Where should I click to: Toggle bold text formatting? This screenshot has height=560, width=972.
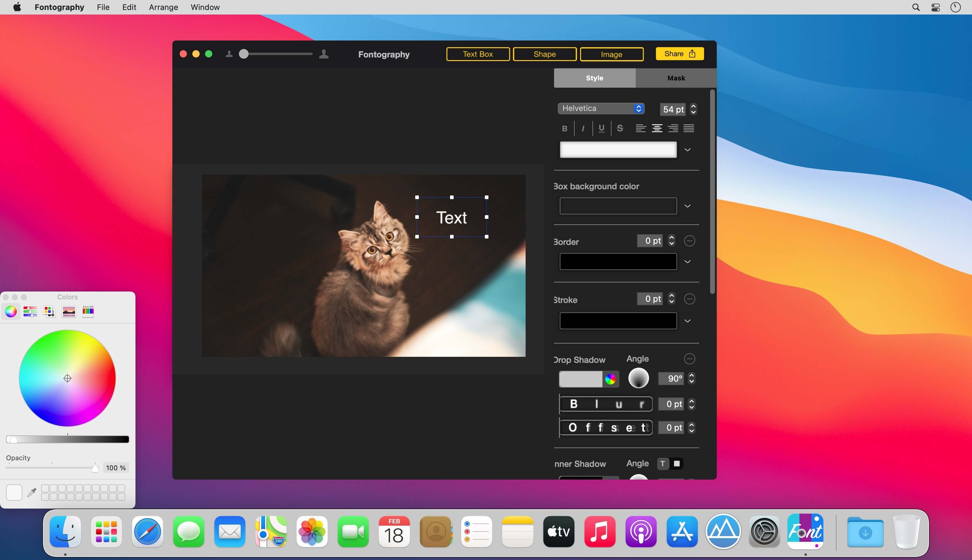(x=564, y=129)
